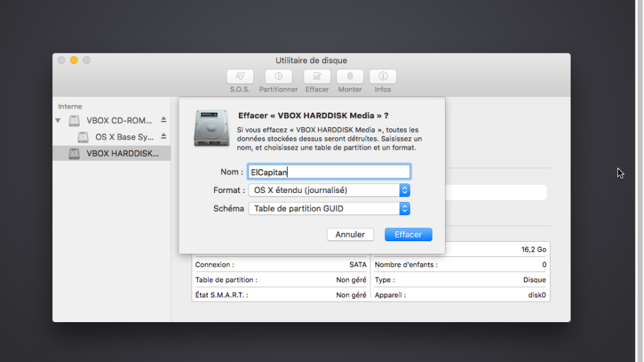Click the OS X Base System disk icon

point(83,137)
